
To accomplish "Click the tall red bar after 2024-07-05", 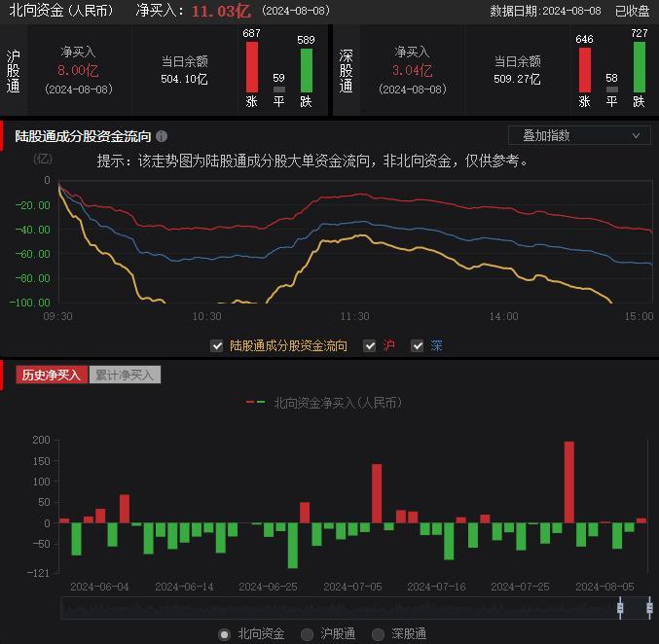I will pos(377,493).
